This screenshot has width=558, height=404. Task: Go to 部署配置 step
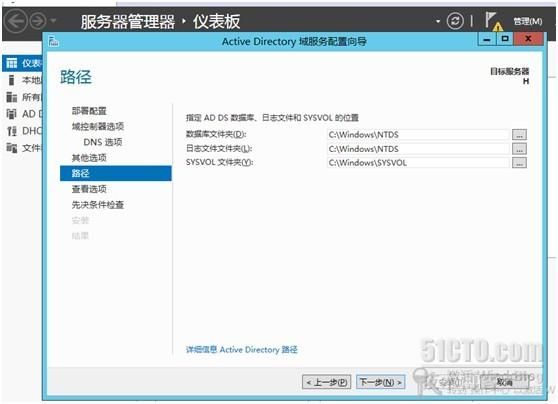click(x=89, y=111)
